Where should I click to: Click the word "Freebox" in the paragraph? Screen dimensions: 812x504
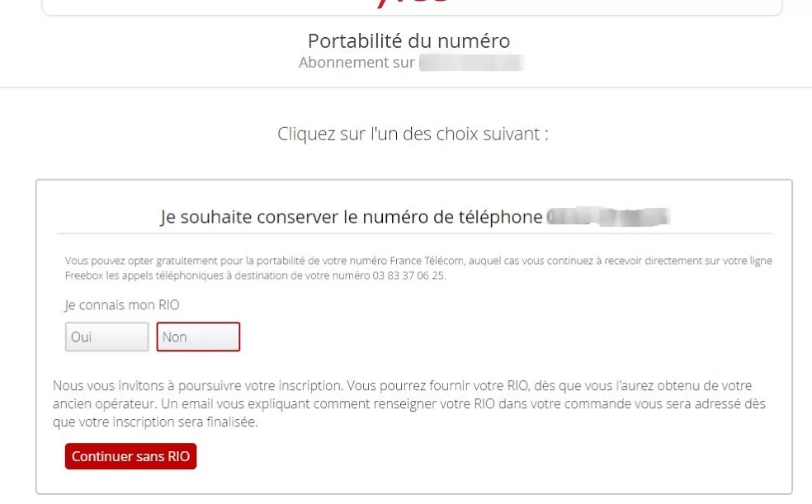82,276
